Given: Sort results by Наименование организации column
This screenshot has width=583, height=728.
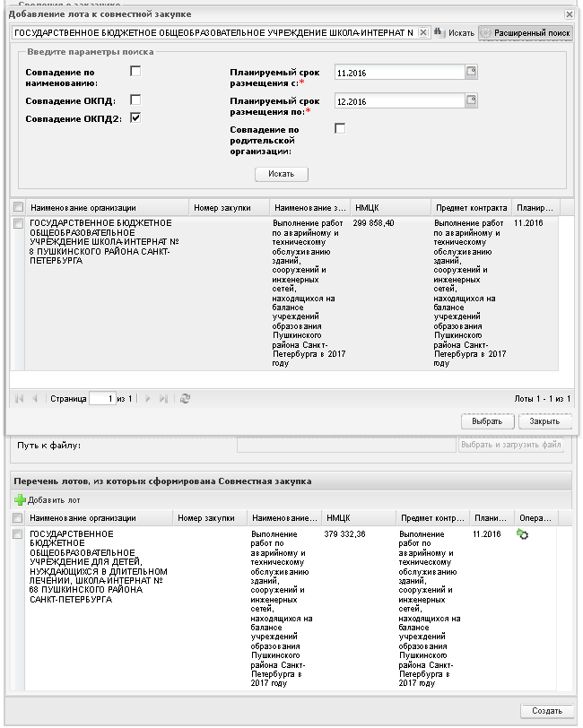Looking at the screenshot, I should [x=107, y=207].
